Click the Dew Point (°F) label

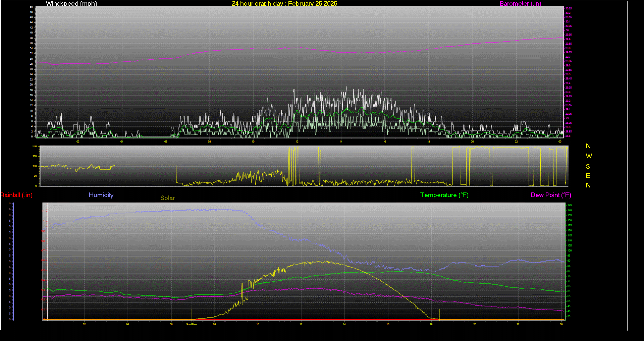pyautogui.click(x=551, y=195)
